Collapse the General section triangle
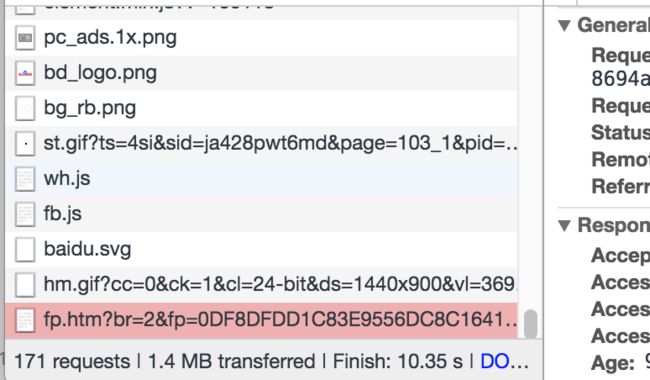The height and width of the screenshot is (380, 650). pos(564,25)
